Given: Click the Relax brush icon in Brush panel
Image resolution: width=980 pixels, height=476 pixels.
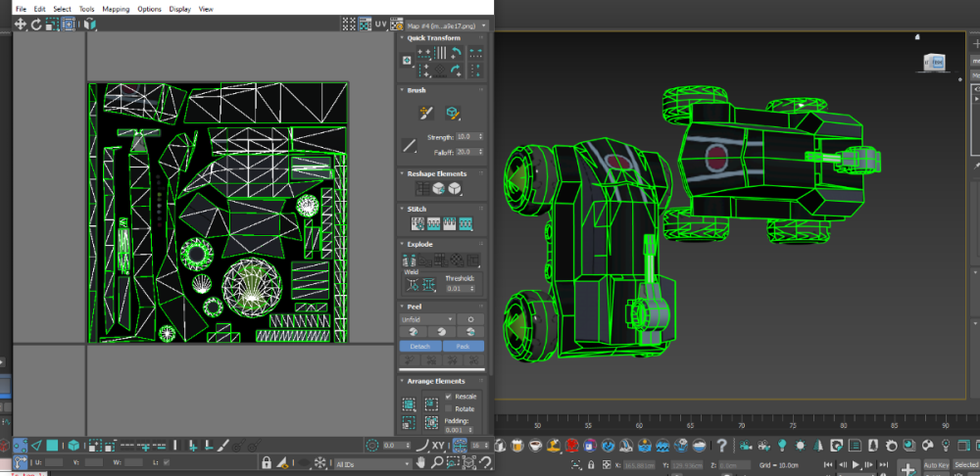Looking at the screenshot, I should (x=452, y=114).
